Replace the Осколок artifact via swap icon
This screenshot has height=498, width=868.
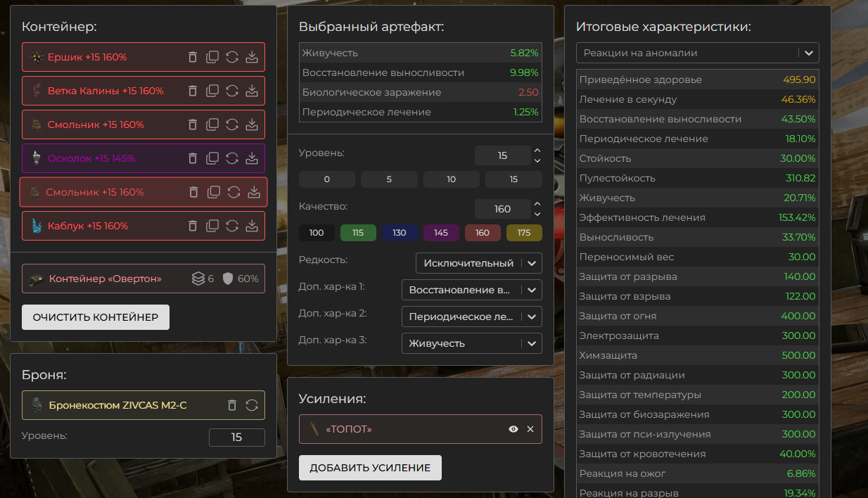click(232, 158)
